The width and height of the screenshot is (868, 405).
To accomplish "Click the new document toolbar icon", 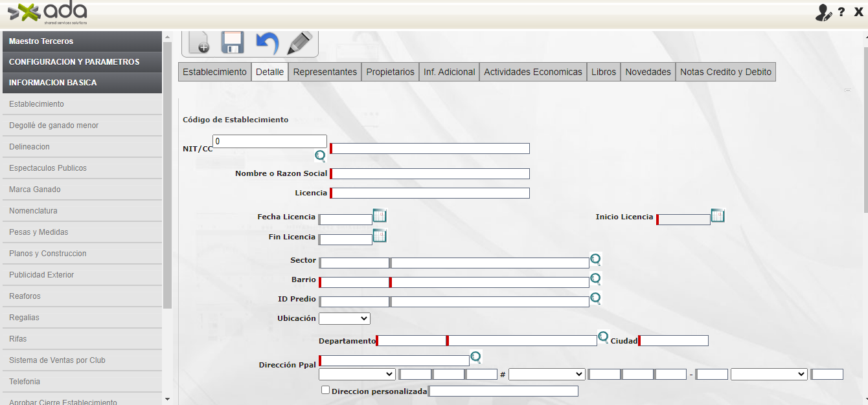I will (199, 43).
